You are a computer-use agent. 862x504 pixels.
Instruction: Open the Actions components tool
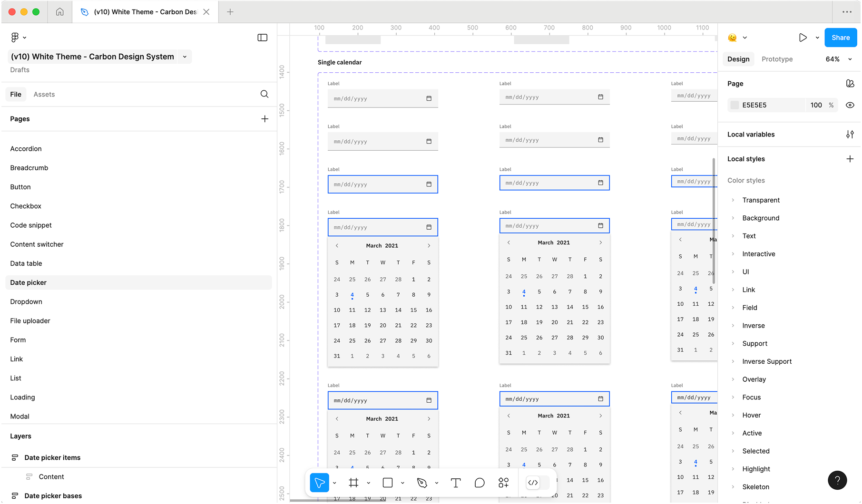tap(504, 483)
